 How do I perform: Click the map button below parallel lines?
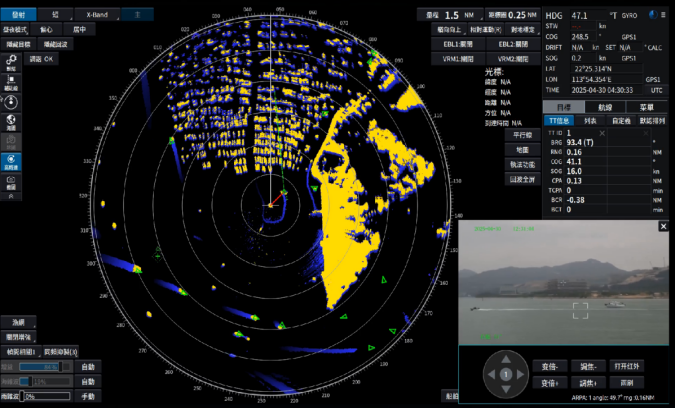tap(523, 150)
